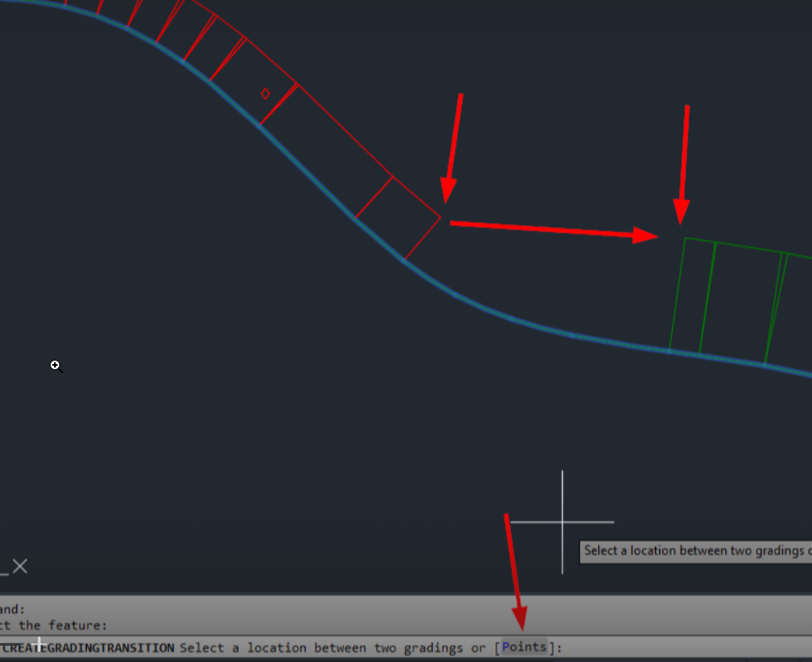Click the point marker symbol on the left

pos(56,366)
